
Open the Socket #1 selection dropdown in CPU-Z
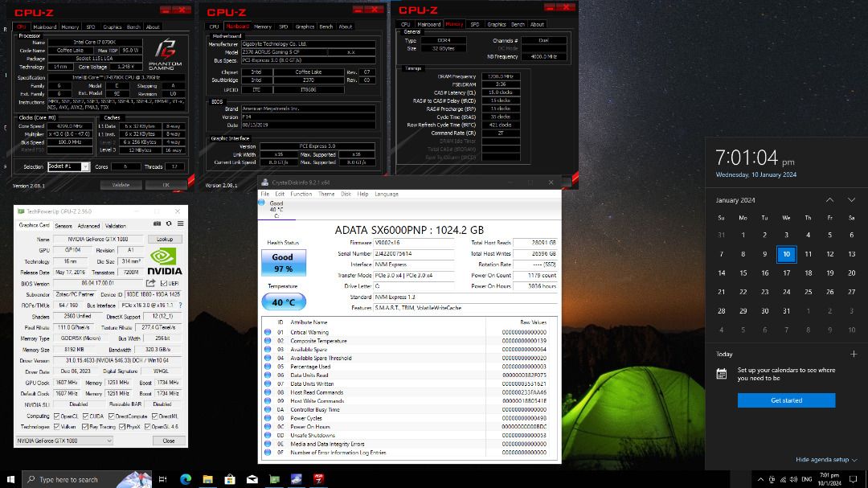point(85,166)
